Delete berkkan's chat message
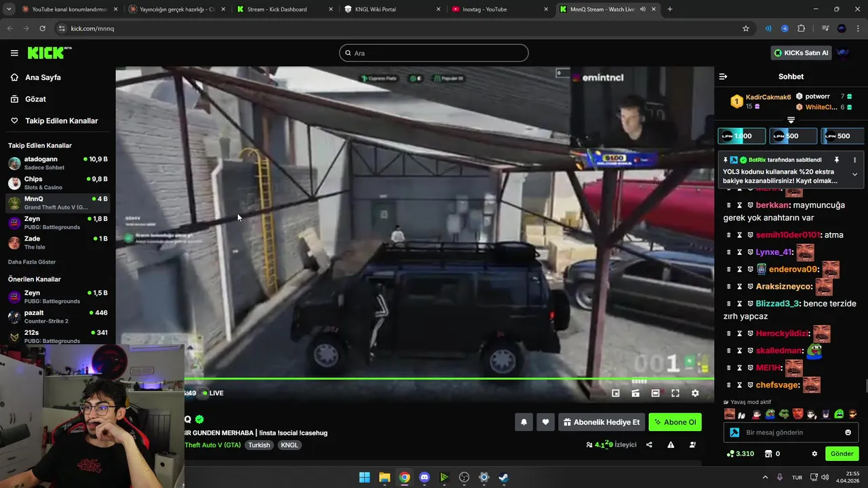868x488 pixels. click(729, 205)
